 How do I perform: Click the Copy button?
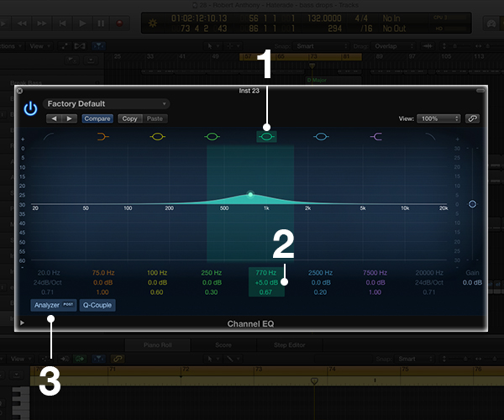130,118
